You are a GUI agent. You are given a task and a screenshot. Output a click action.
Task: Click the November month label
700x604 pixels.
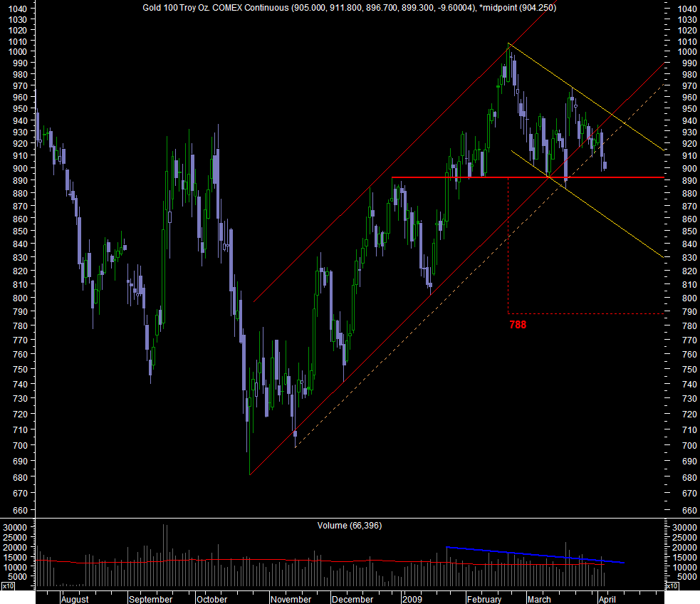(x=291, y=599)
